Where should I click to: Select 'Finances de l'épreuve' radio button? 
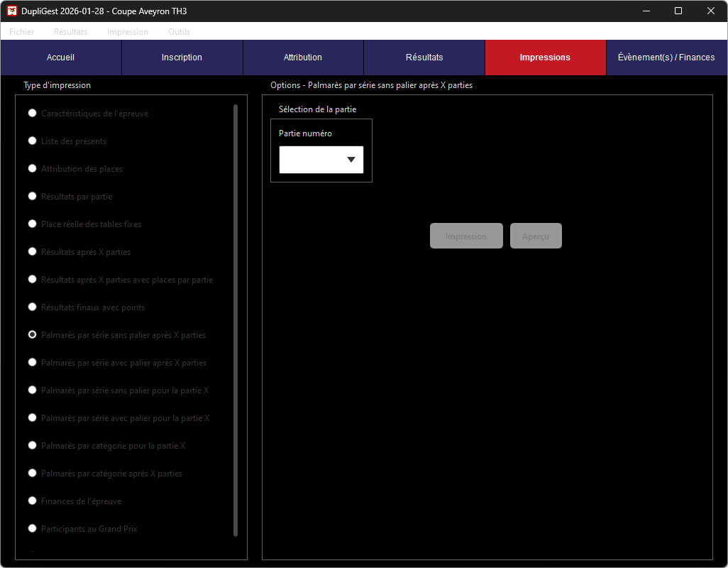pos(33,501)
